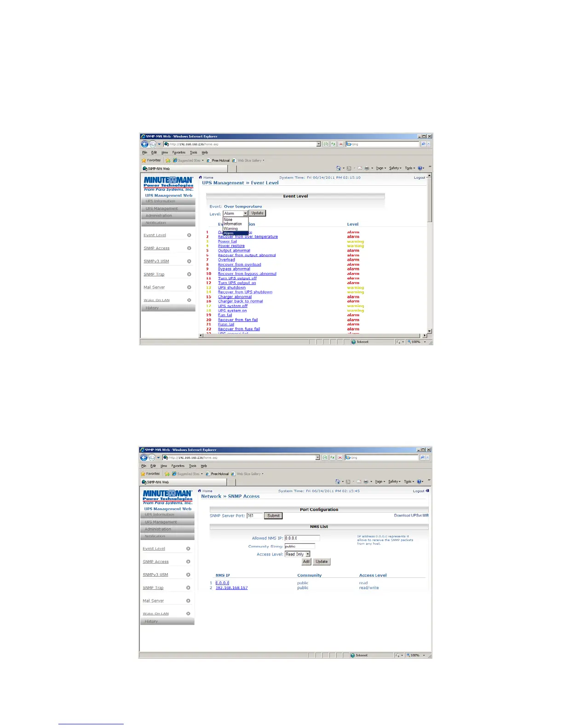Open the Level dropdown showing Alarm
Screen dimensions: 563x728
236,213
